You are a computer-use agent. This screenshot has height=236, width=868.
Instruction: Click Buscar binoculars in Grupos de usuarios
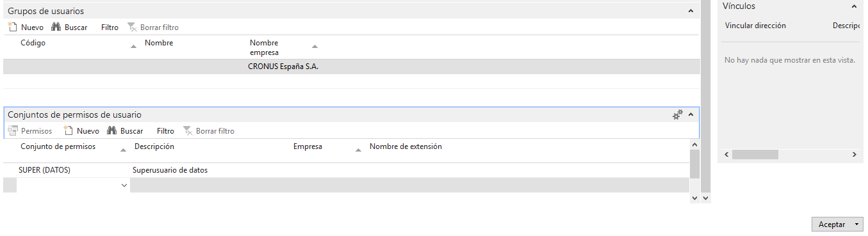56,28
